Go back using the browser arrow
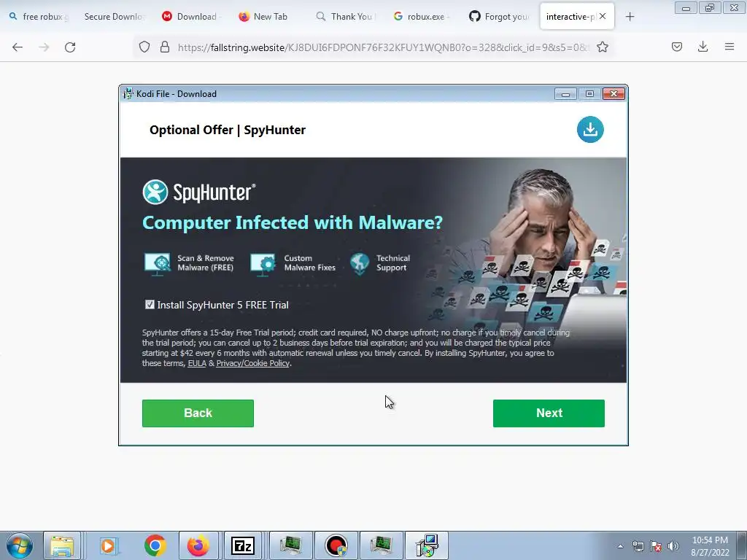The width and height of the screenshot is (747, 560). pyautogui.click(x=18, y=47)
